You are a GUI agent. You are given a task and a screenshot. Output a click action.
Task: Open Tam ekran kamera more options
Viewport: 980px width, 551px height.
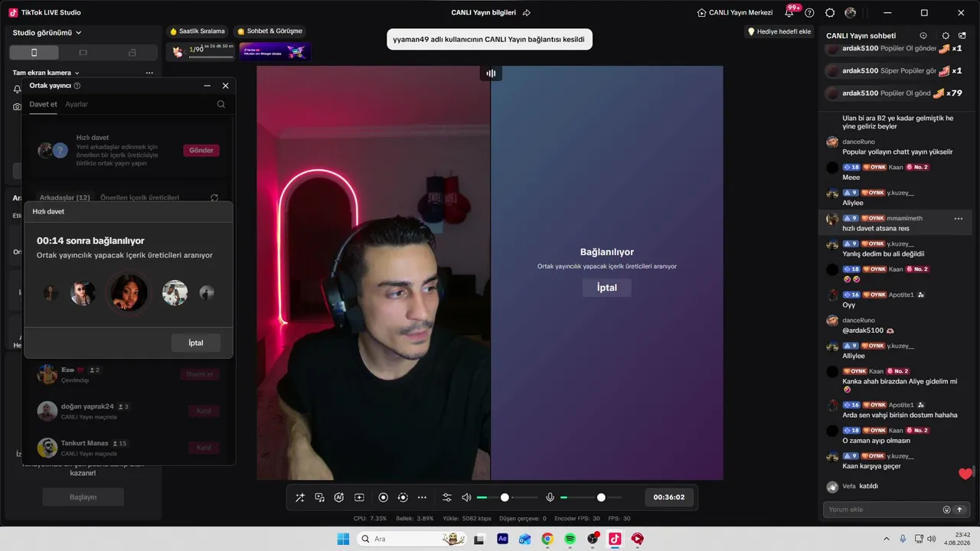(x=149, y=73)
